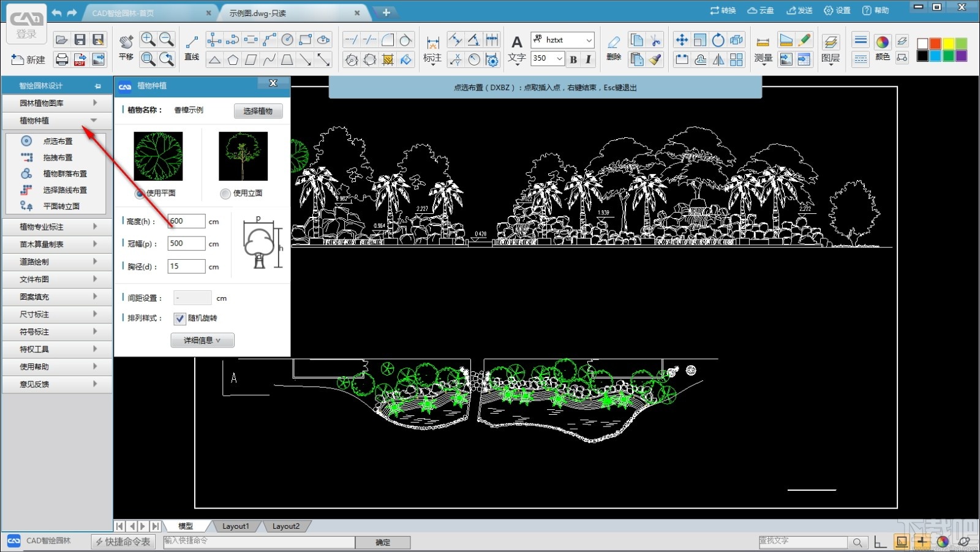
Task: Export to PDF using toolbar icon
Action: coord(80,59)
